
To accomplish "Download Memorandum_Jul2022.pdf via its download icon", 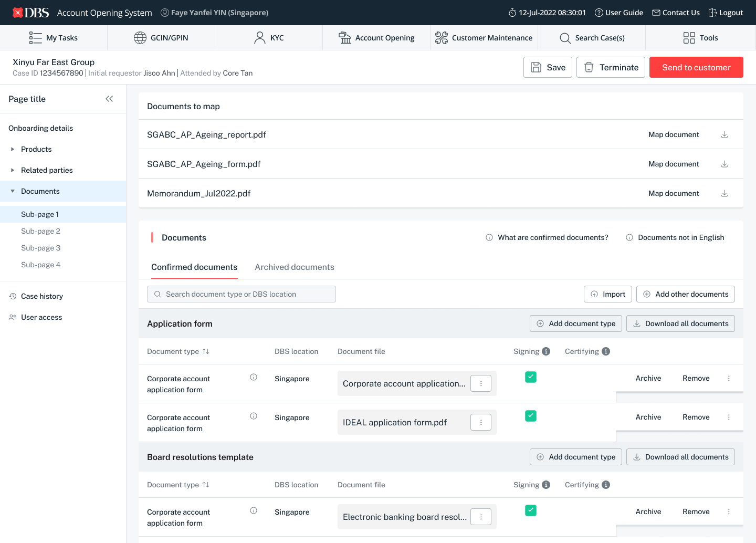I will (724, 193).
